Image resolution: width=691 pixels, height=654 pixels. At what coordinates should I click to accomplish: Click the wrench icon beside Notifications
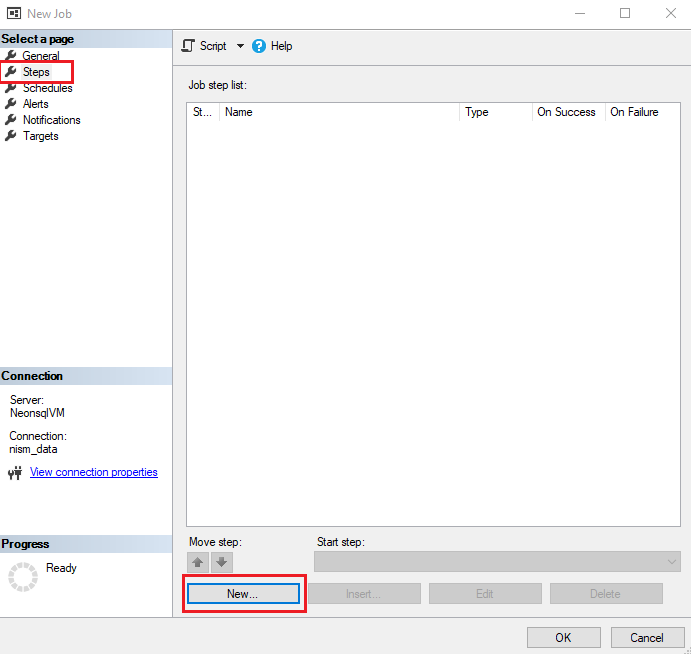[11, 119]
